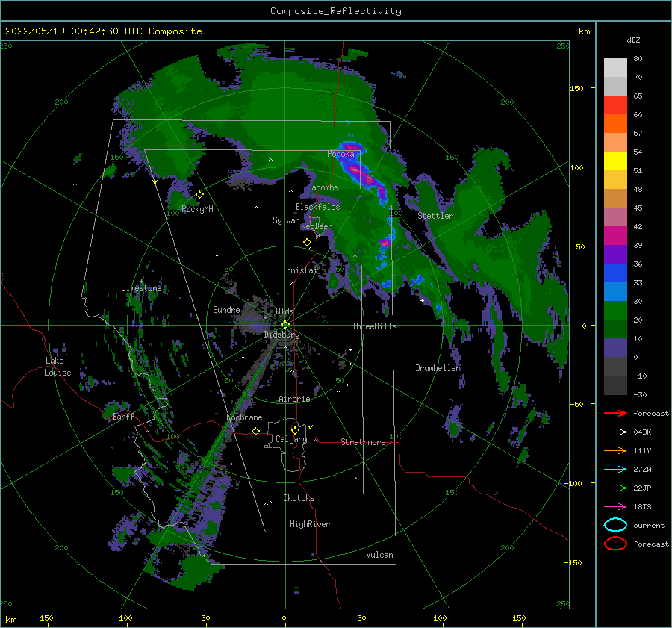Click the Blackfalds town label
This screenshot has width=672, height=628.
[317, 207]
